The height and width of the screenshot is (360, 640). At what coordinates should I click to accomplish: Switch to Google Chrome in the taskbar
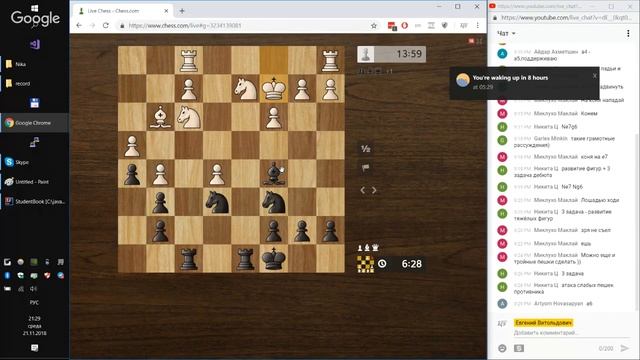click(35, 123)
